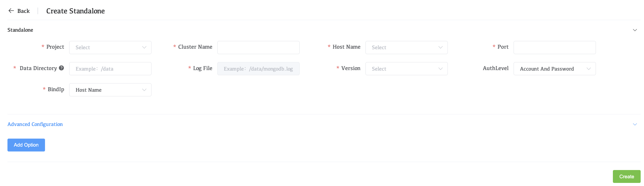Click the Back text link
This screenshot has height=186, width=644.
pyautogui.click(x=23, y=11)
